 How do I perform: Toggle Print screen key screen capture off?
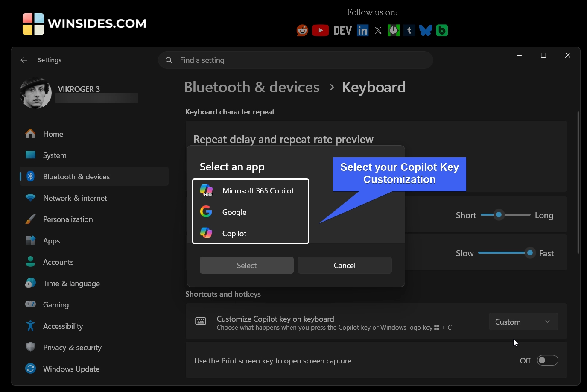pyautogui.click(x=547, y=360)
